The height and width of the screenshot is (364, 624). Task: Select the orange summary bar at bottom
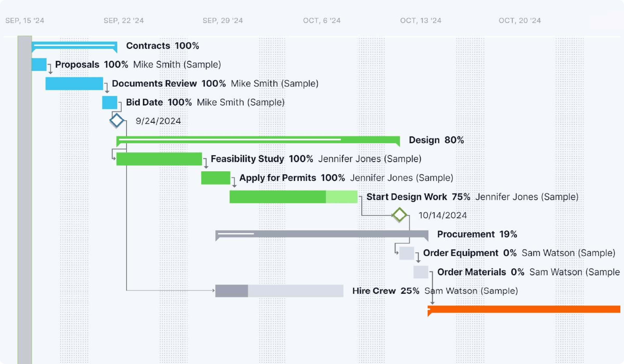pyautogui.click(x=524, y=309)
